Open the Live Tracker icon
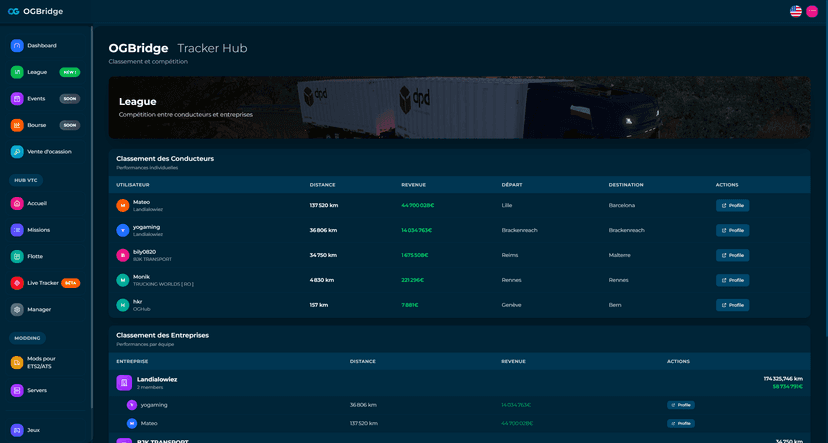Image resolution: width=828 pixels, height=443 pixels. point(17,283)
